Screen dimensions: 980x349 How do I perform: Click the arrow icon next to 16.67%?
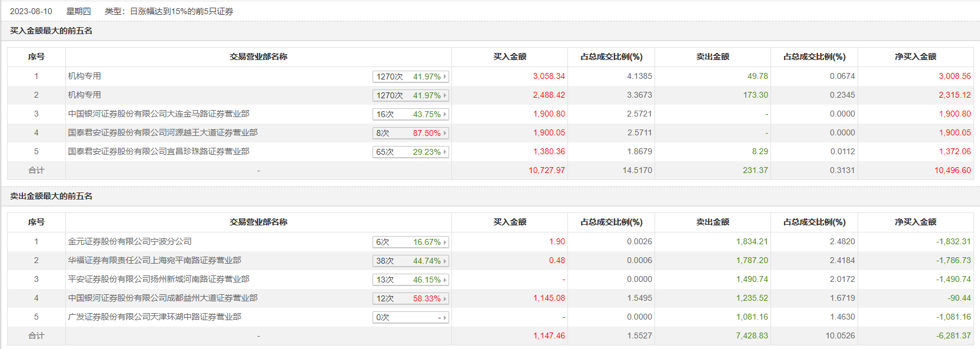445,242
